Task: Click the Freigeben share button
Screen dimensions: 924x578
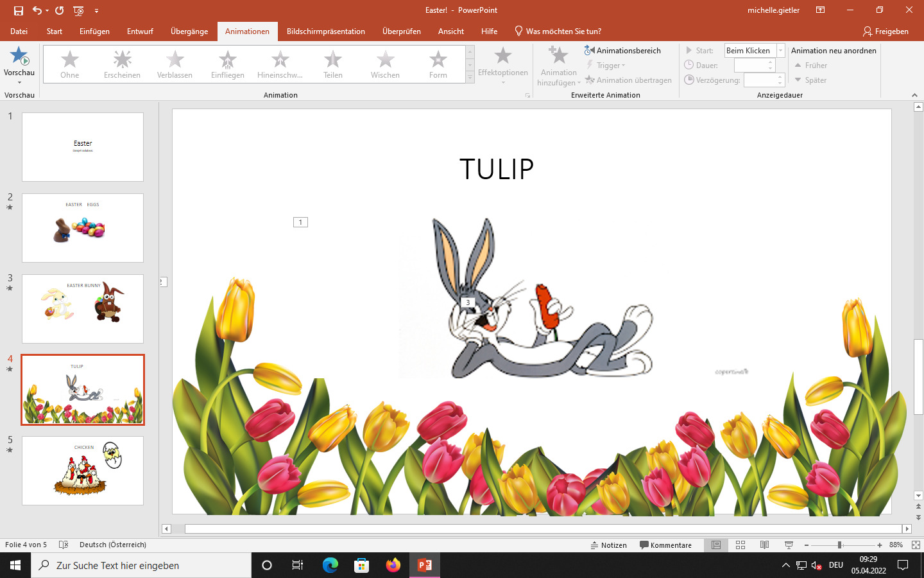Action: 886,31
